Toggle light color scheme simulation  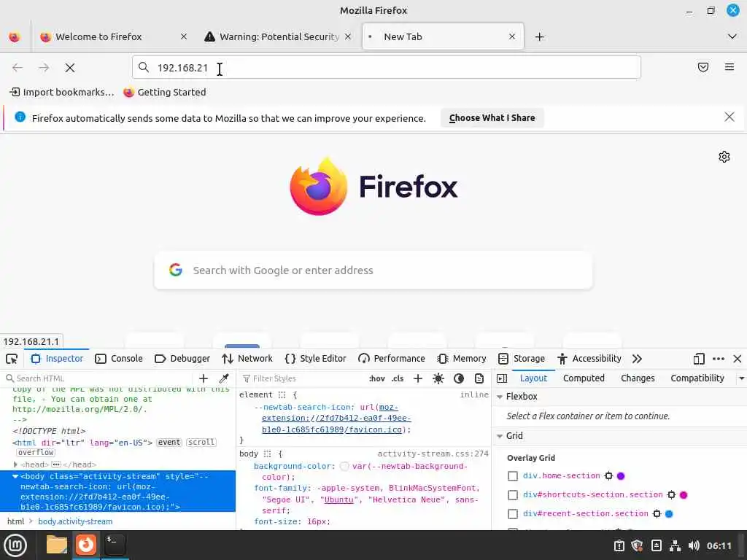(x=438, y=378)
